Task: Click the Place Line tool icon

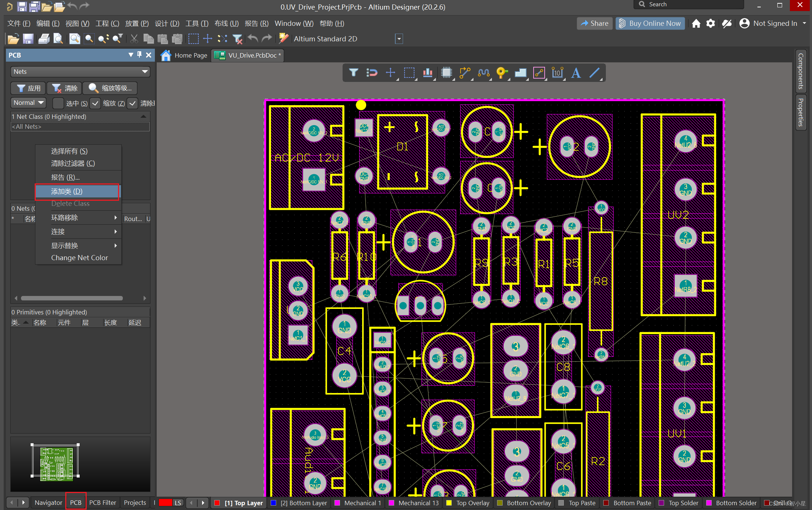Action: click(594, 73)
